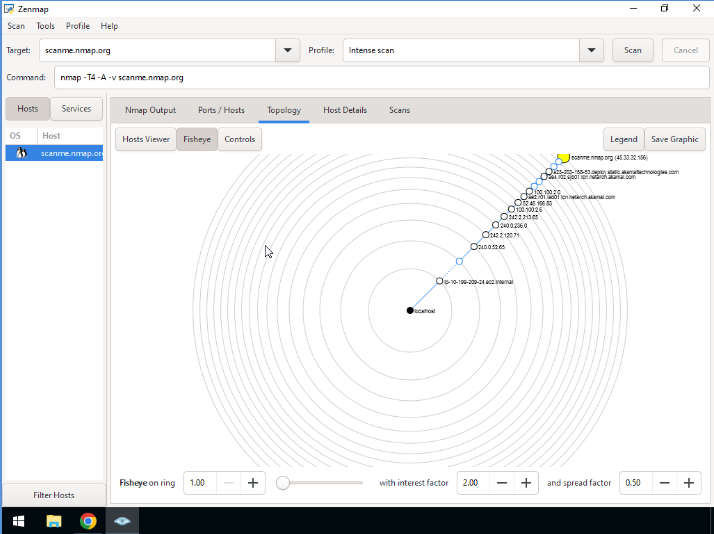This screenshot has width=714, height=534.
Task: Click node ip-10-199-209-24.ec2.internal
Action: [x=439, y=281]
